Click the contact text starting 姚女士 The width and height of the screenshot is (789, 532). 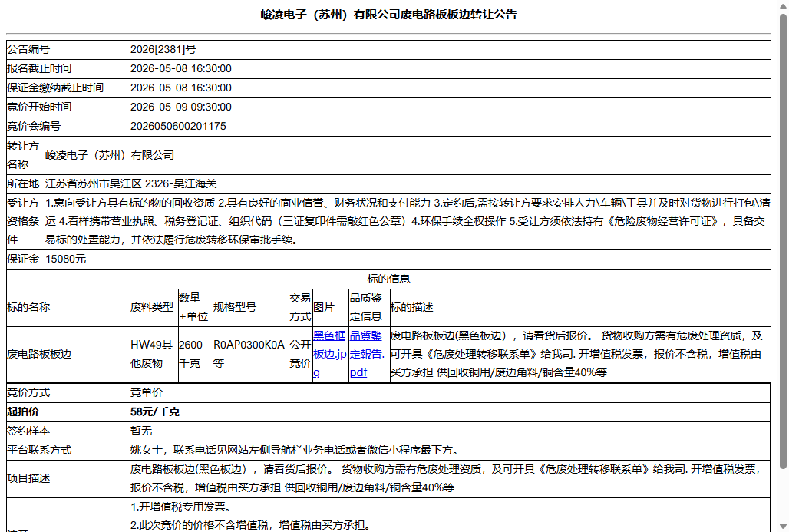pos(295,450)
